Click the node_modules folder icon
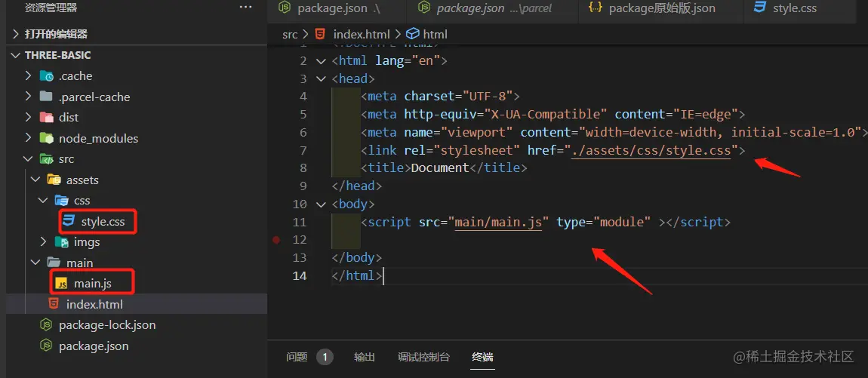The image size is (868, 378). [47, 138]
